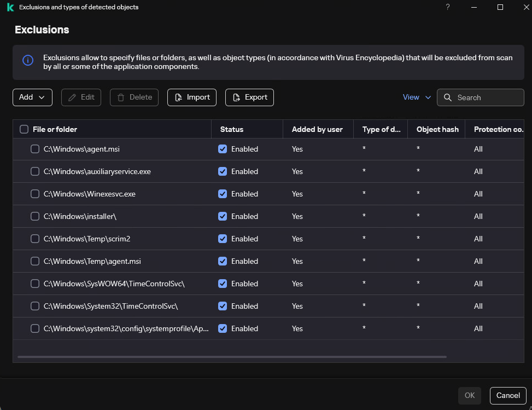Click the Kaspersky logo icon in title bar

tap(10, 7)
